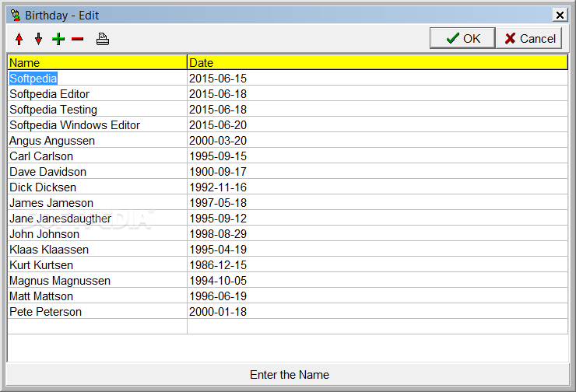Screen dimensions: 576x392
Task: Click the date 1995-09-15 cell
Action: coord(378,156)
